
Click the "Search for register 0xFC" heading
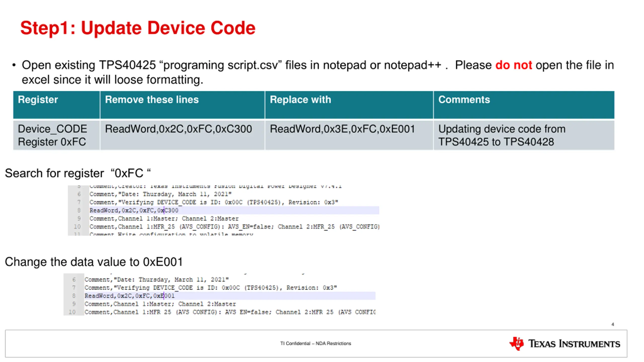pyautogui.click(x=78, y=173)
